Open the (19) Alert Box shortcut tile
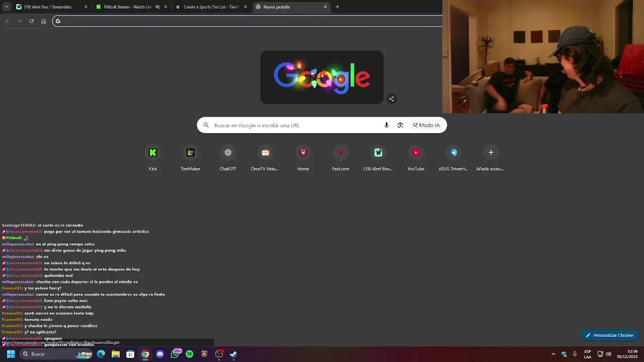644x362 pixels. click(x=378, y=158)
